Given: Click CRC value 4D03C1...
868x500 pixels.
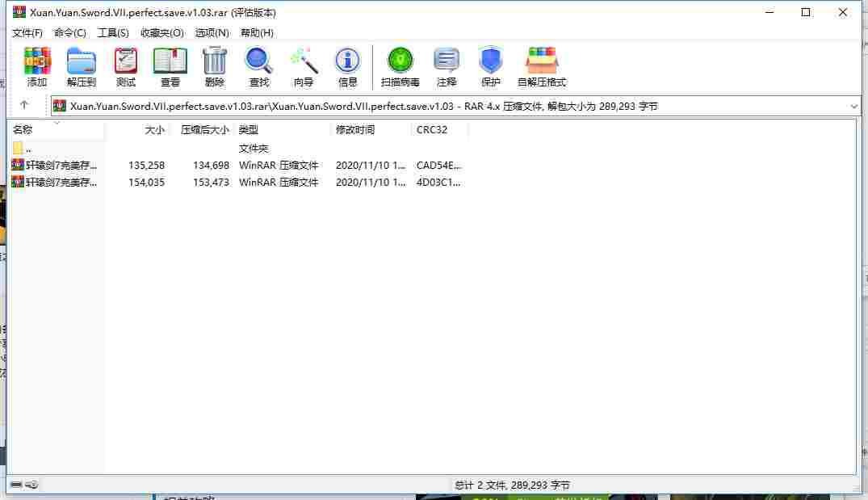Looking at the screenshot, I should tap(438, 183).
